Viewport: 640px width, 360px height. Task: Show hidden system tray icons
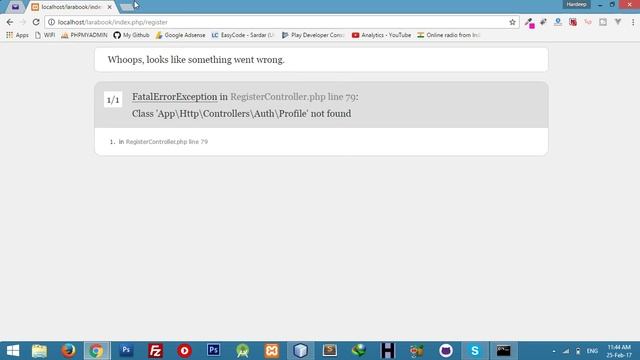553,351
